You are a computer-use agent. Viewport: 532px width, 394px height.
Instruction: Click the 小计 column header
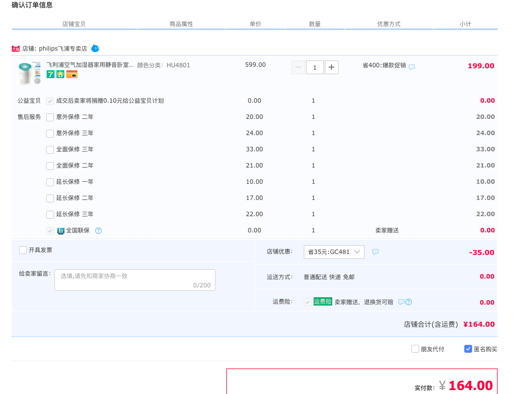(x=465, y=24)
